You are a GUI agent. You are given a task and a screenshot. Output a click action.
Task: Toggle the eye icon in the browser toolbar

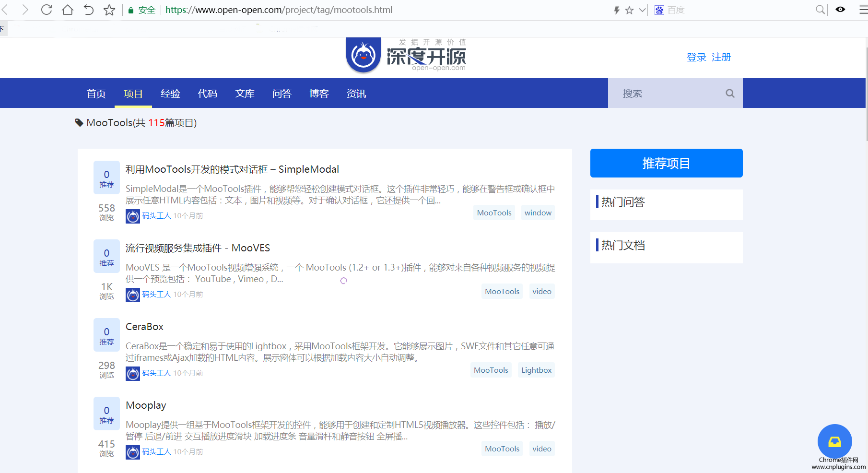click(x=840, y=9)
